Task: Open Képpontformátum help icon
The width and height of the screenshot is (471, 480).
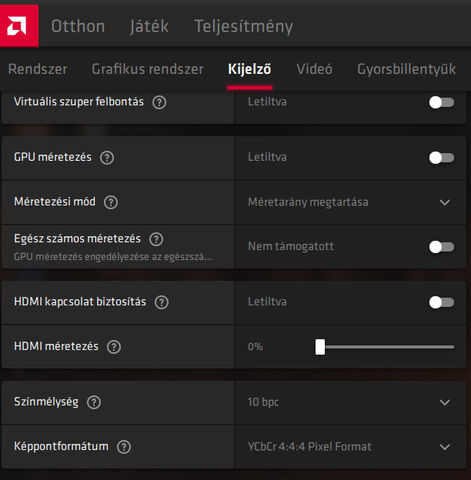Action: tap(124, 447)
